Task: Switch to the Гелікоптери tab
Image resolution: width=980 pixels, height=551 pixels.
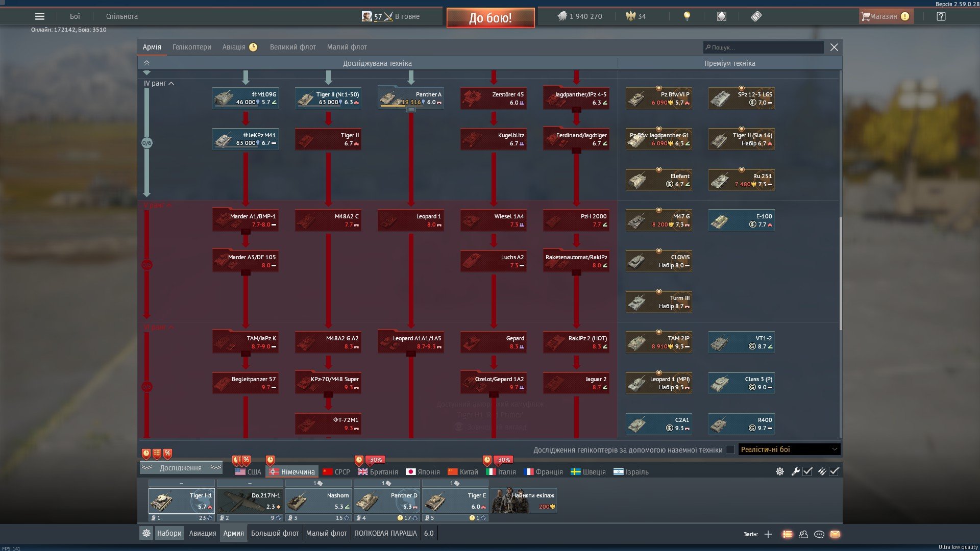Action: 191,47
